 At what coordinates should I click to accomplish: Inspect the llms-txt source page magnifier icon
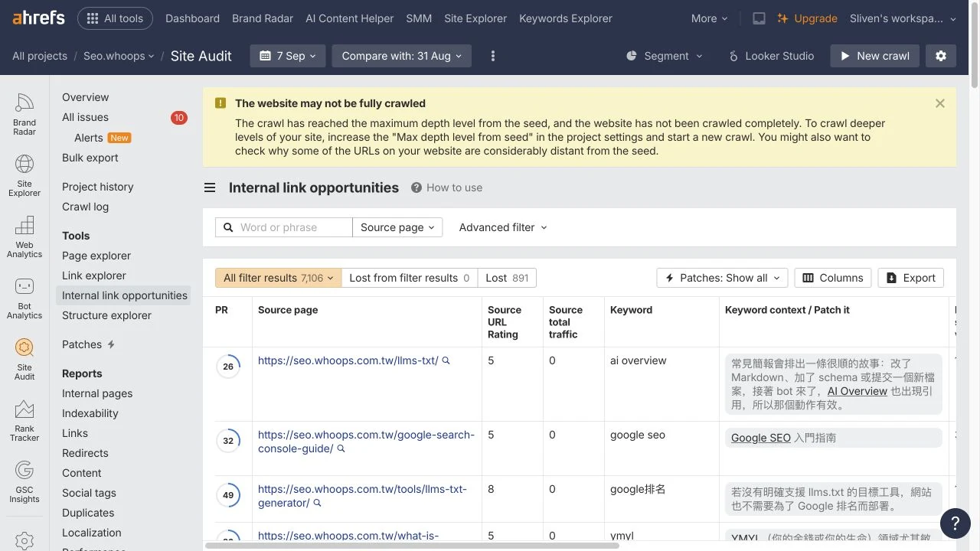coord(446,360)
